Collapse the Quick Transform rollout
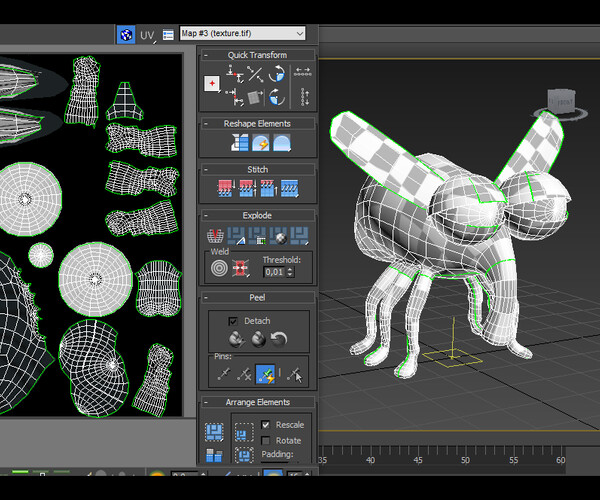 pos(256,55)
